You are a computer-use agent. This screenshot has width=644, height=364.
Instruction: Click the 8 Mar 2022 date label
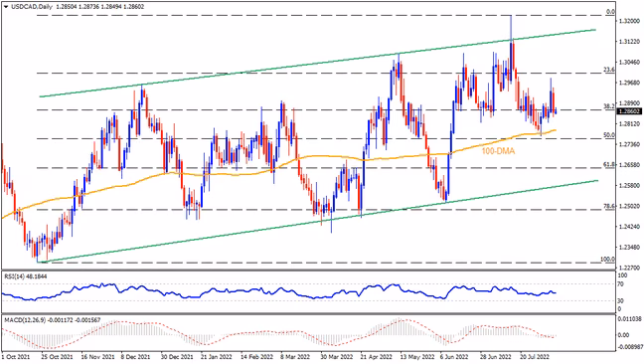click(x=295, y=356)
